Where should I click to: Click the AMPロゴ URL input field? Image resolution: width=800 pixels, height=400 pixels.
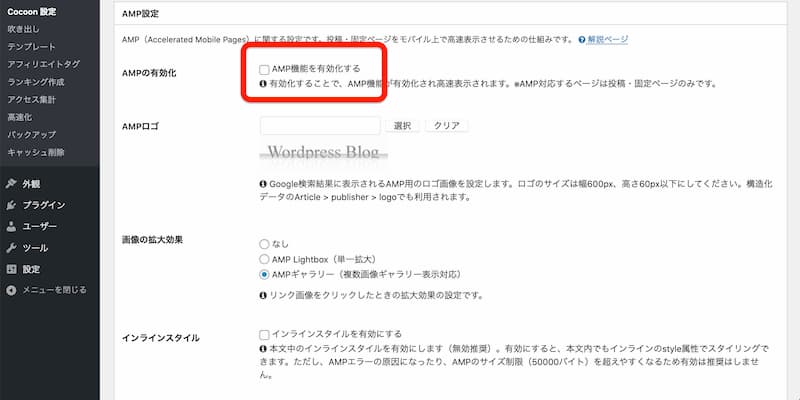[320, 126]
